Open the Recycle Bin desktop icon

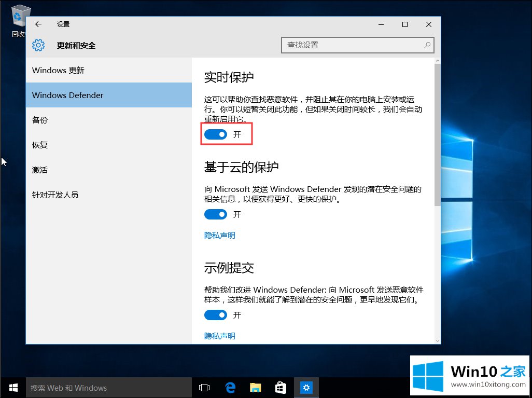(x=19, y=20)
